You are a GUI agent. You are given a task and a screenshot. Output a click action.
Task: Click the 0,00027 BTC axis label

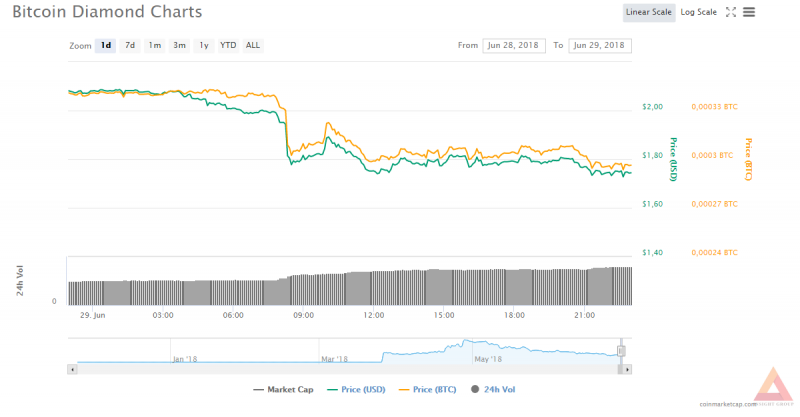714,204
